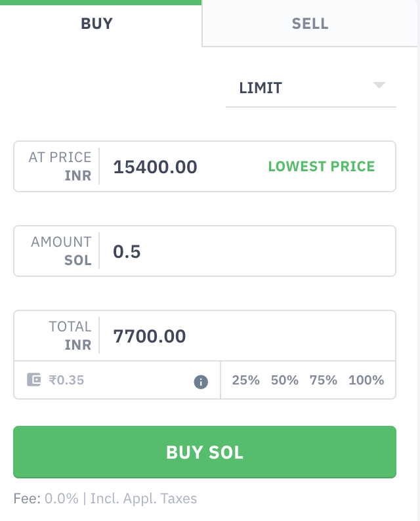The height and width of the screenshot is (521, 420).
Task: Switch to the BUY tab
Action: click(x=97, y=24)
